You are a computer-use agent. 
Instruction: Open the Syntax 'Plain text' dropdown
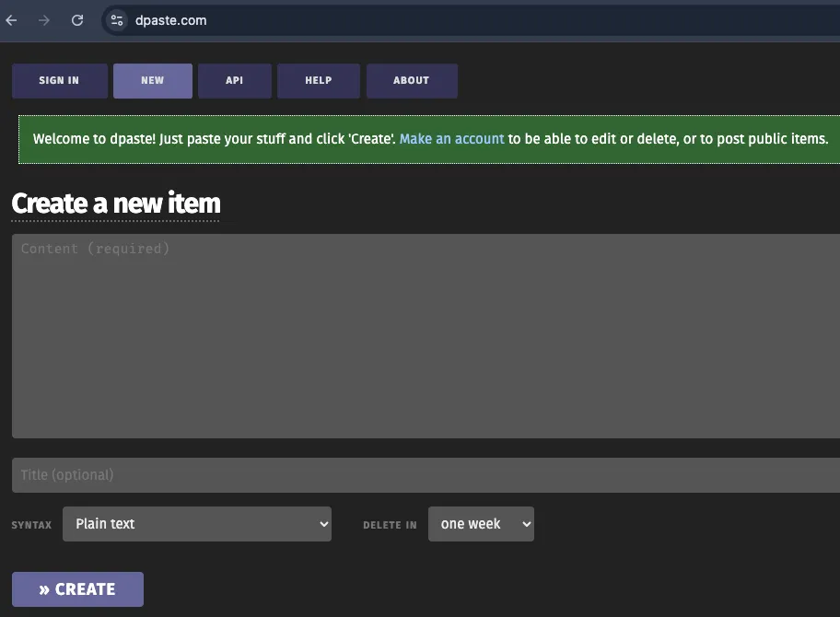(x=197, y=524)
